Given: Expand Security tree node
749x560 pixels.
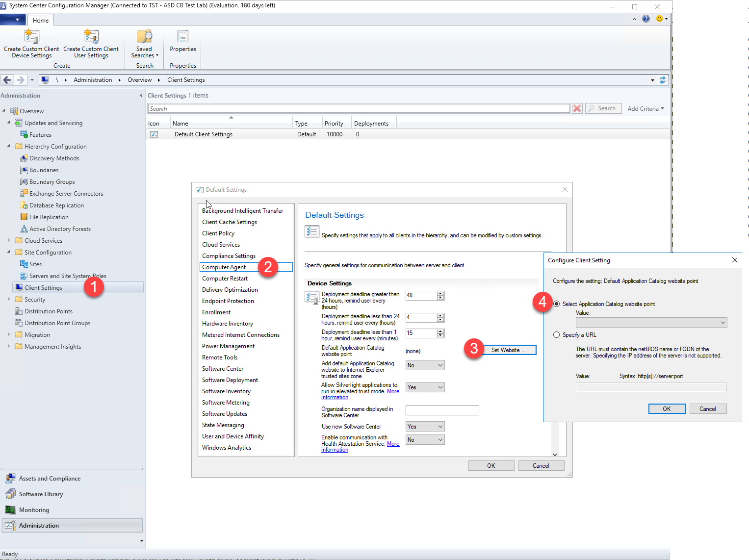Looking at the screenshot, I should click(x=9, y=299).
